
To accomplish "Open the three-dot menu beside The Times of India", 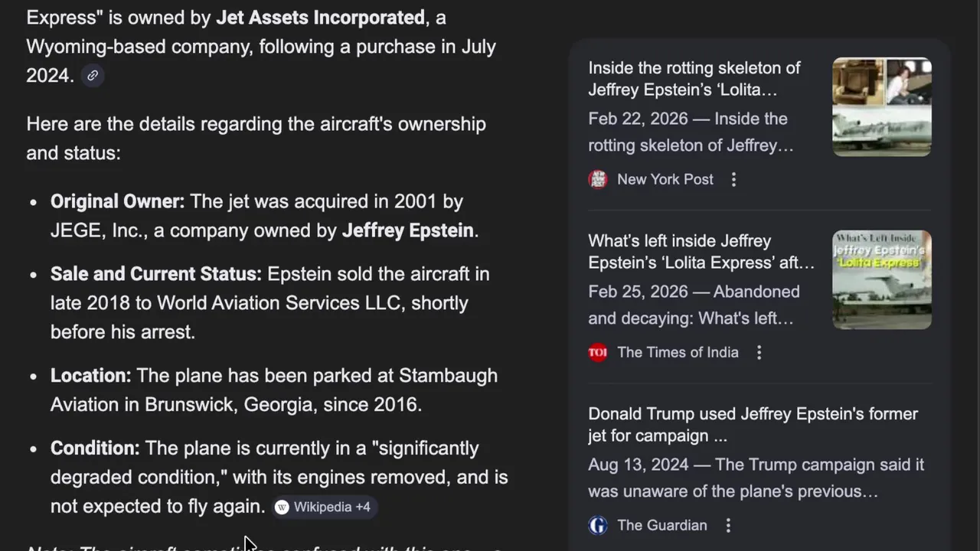I will (759, 352).
